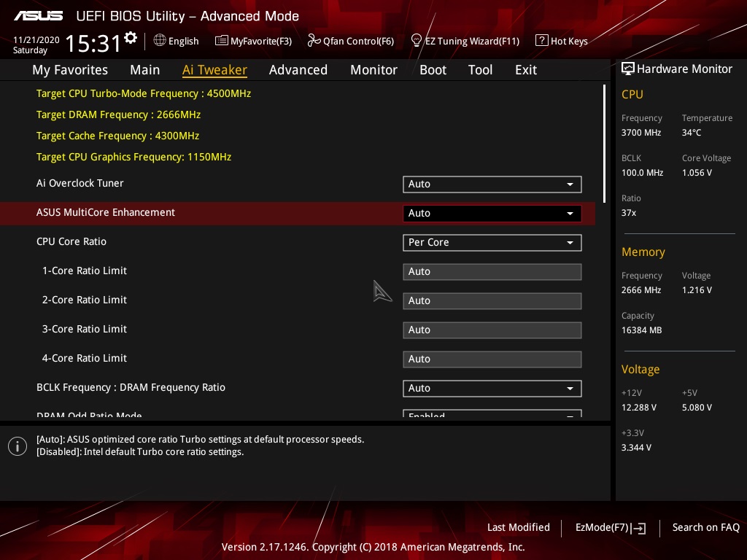747x560 pixels.
Task: Go to the Exit tab
Action: click(x=526, y=70)
